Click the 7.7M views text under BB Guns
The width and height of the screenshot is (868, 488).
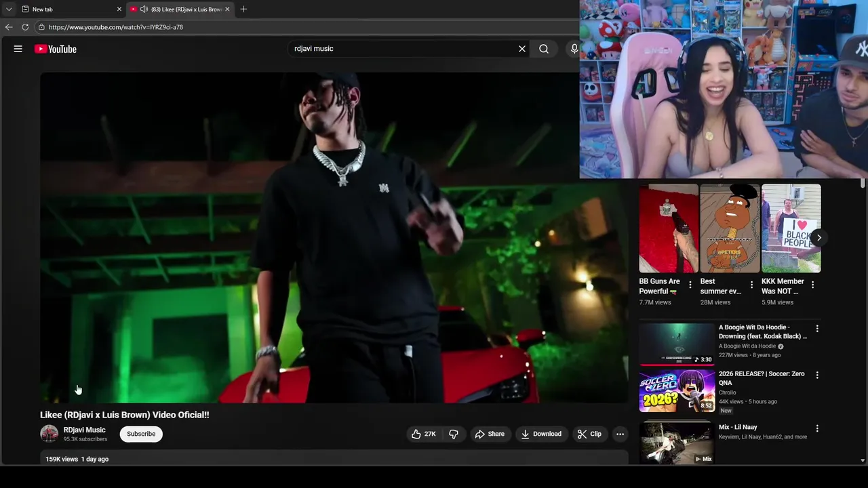click(x=655, y=302)
